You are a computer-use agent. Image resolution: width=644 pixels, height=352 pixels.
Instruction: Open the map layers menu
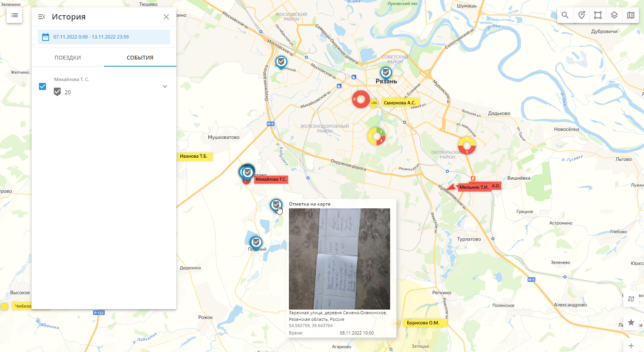[614, 15]
